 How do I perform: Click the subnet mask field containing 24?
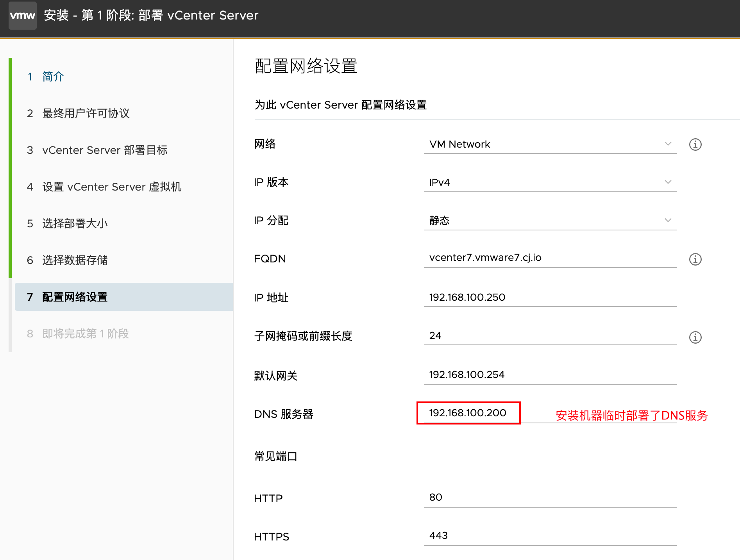point(550,335)
